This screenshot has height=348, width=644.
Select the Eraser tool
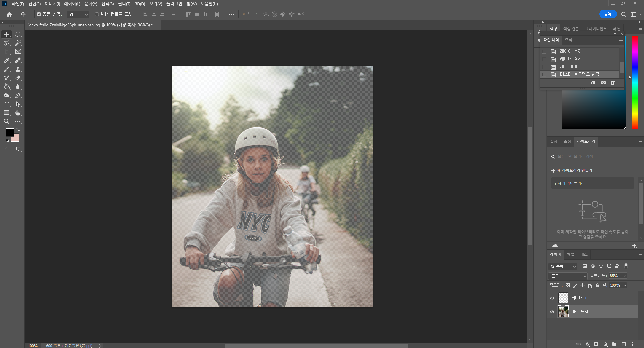coord(18,78)
